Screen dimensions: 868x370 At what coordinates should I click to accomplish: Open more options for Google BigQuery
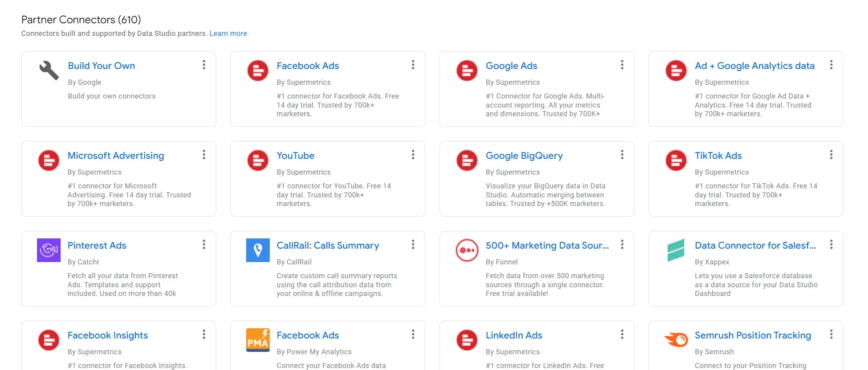click(x=622, y=154)
